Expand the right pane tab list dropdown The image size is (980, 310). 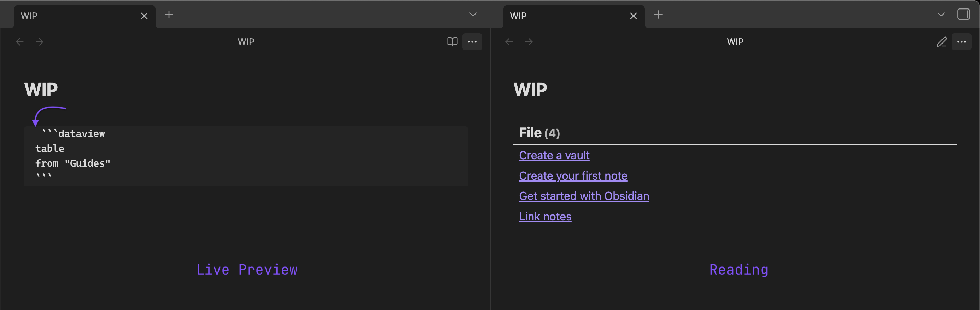[941, 15]
